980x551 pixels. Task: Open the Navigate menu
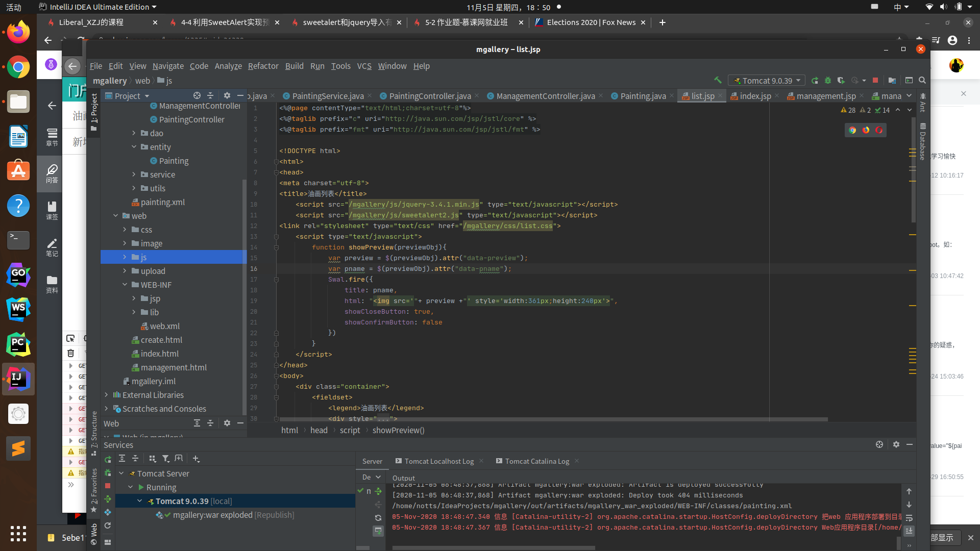[x=168, y=66]
